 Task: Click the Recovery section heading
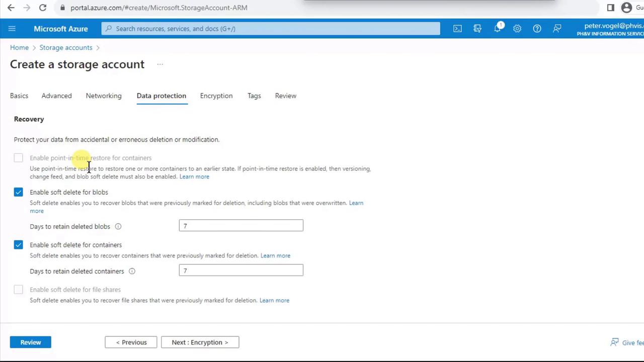click(29, 119)
